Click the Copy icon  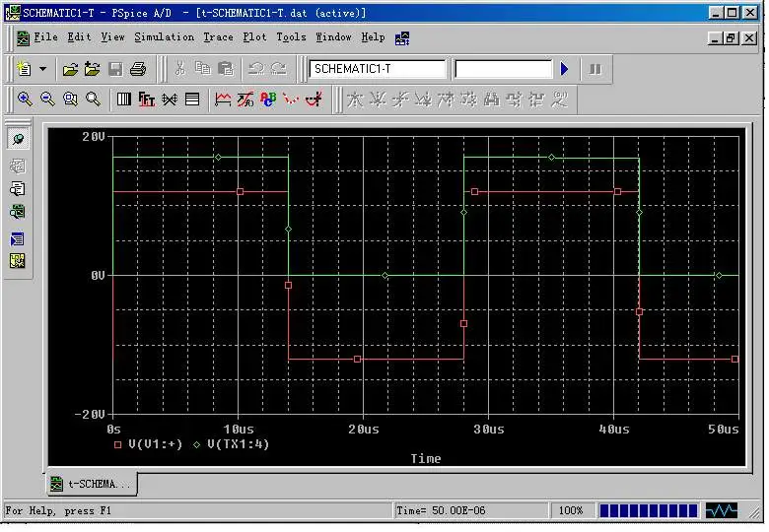202,68
